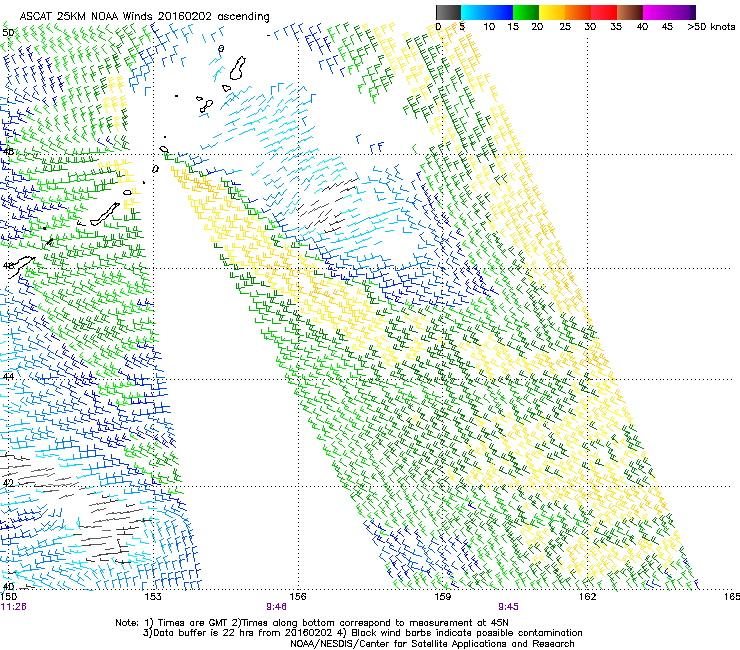The height and width of the screenshot is (650, 740).
Task: Click the legend scale value "25"
Action: [x=565, y=27]
